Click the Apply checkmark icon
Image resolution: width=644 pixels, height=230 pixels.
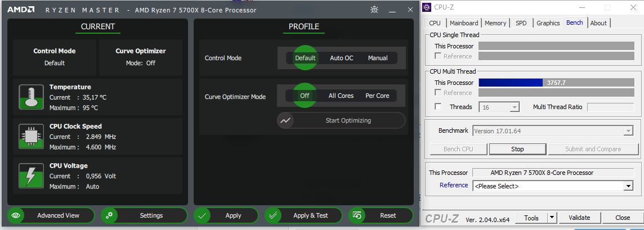click(x=202, y=215)
